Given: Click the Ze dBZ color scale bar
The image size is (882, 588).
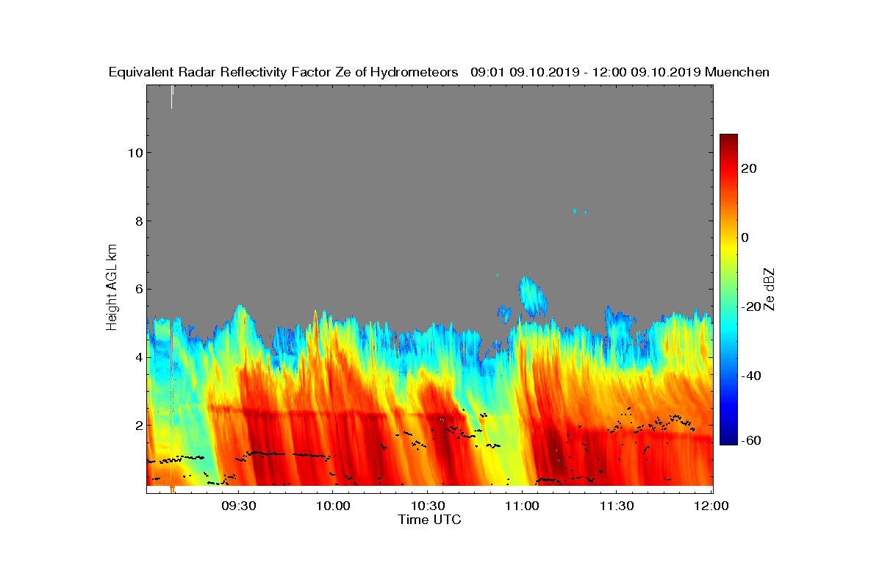Looking at the screenshot, I should (728, 290).
